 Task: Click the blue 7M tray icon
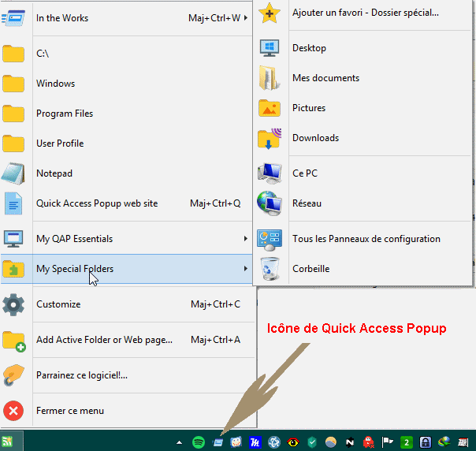pos(255,442)
